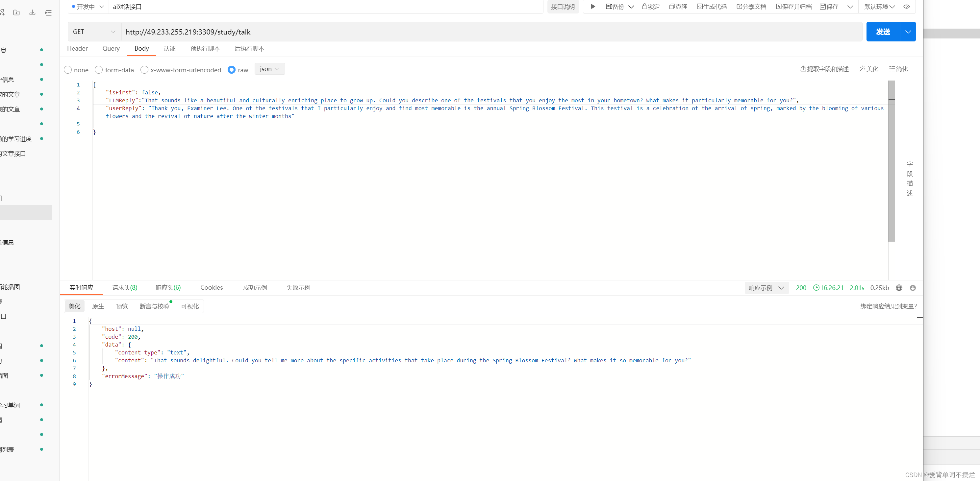Screen dimensions: 980x481
Task: Click the play/run icon in the toolbar
Action: (x=593, y=7)
